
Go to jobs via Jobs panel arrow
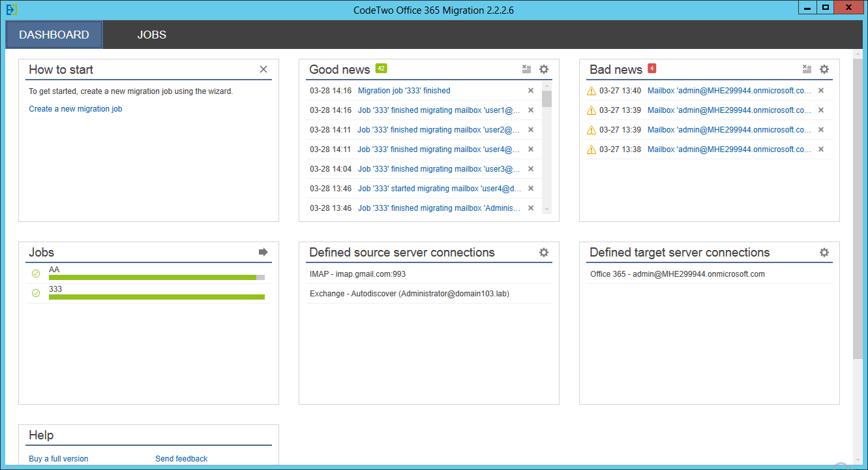click(263, 252)
